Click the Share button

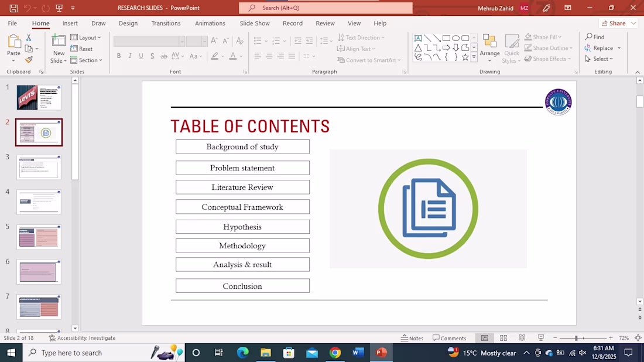click(x=613, y=23)
